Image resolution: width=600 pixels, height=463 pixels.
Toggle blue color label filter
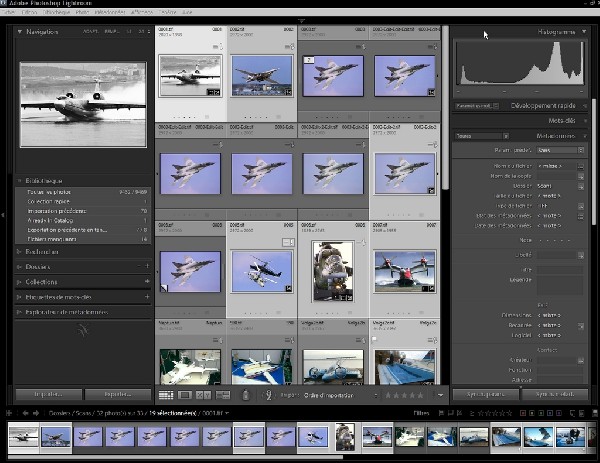pyautogui.click(x=550, y=413)
